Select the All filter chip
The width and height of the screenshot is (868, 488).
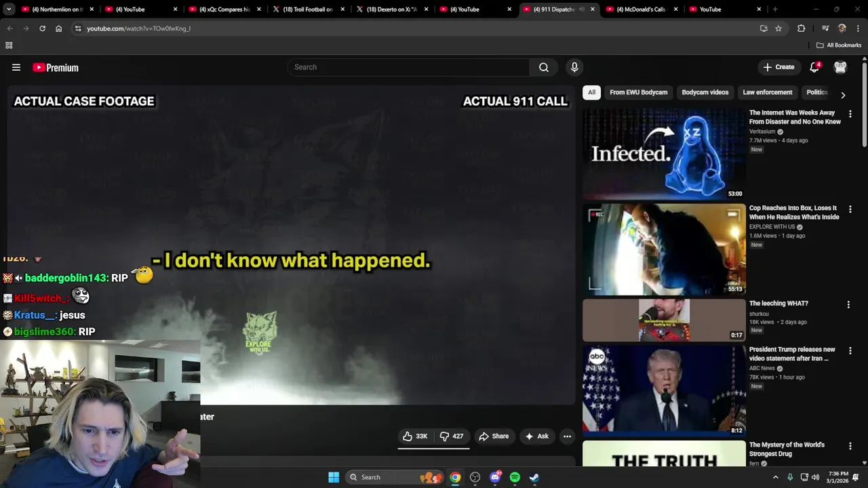(x=591, y=92)
